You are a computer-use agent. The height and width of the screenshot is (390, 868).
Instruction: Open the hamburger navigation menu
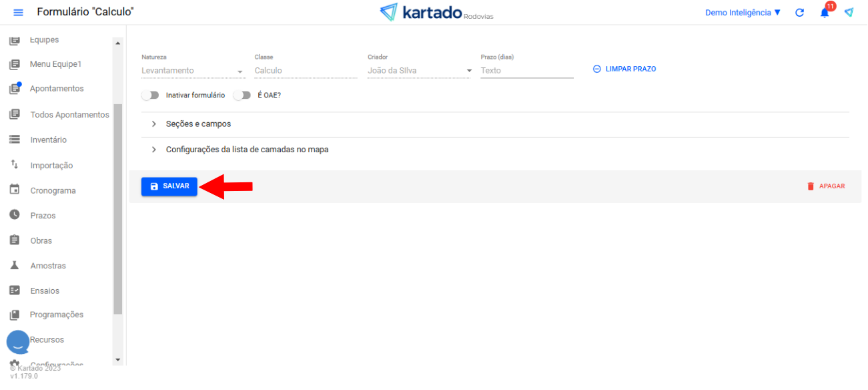tap(18, 13)
